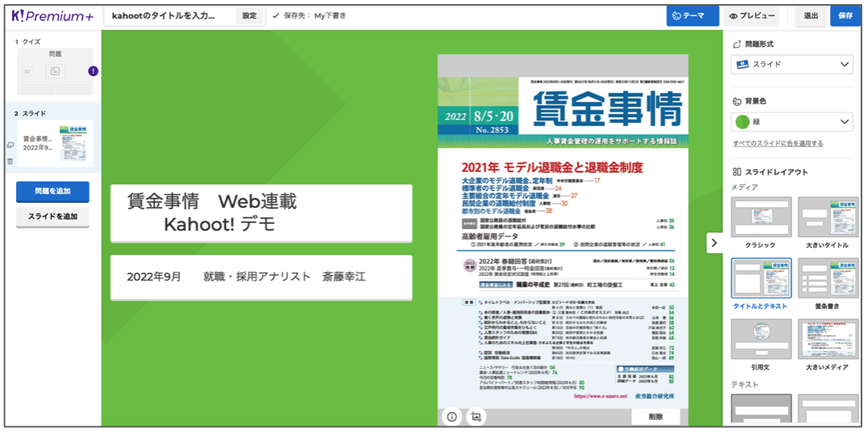Screen dimensions: 868x432
Task: Expand the 背景色 dropdown set to 緑
Action: click(792, 122)
